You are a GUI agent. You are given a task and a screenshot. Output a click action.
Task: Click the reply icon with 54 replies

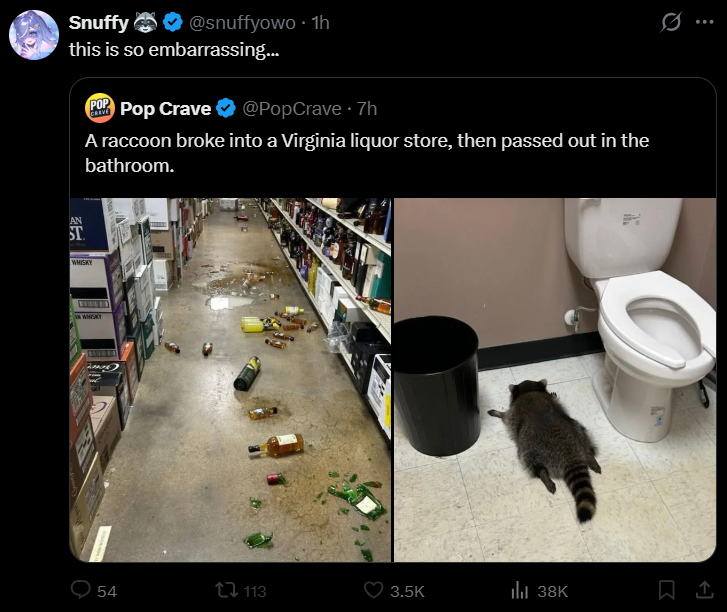coord(81,590)
